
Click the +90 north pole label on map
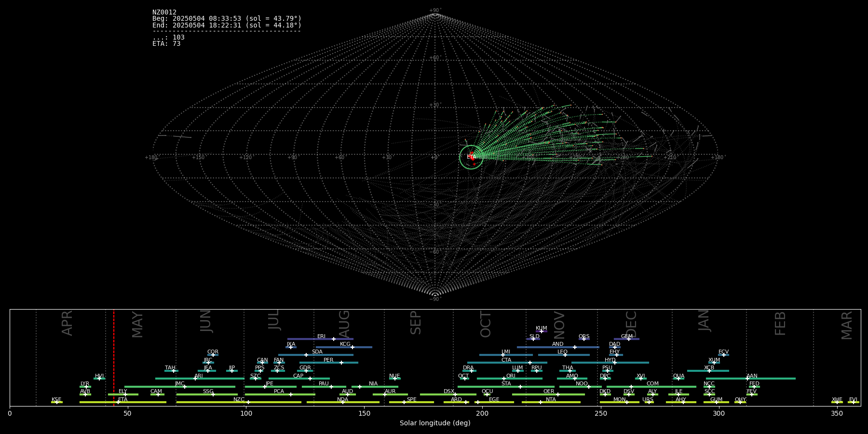tap(435, 11)
